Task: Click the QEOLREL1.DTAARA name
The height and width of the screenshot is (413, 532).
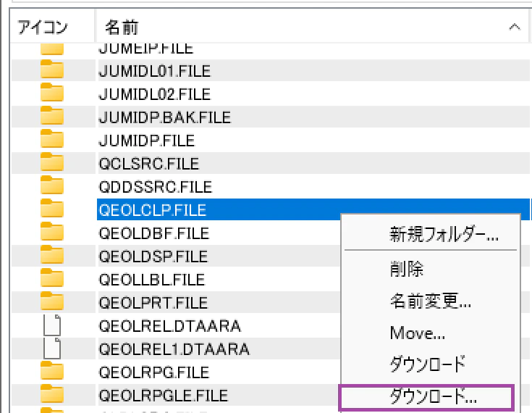Action: [x=174, y=349]
